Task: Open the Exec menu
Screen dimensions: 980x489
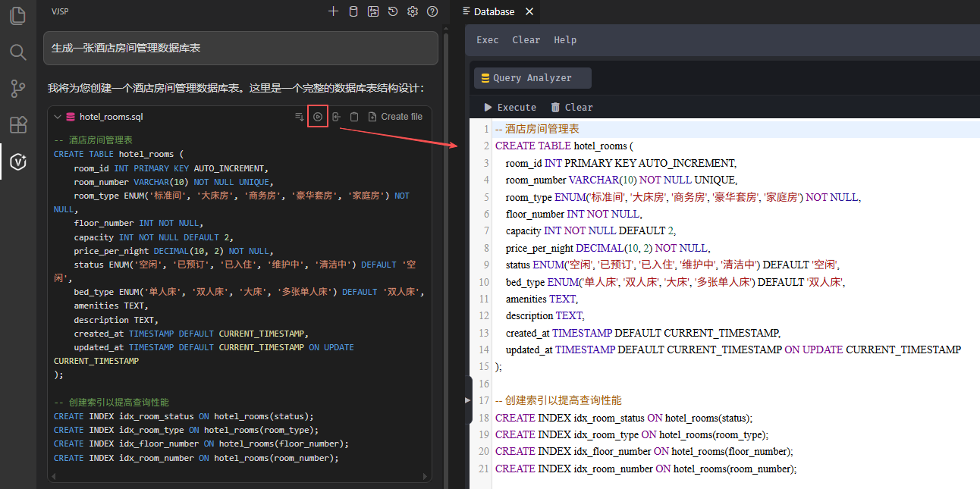Action: pos(487,40)
